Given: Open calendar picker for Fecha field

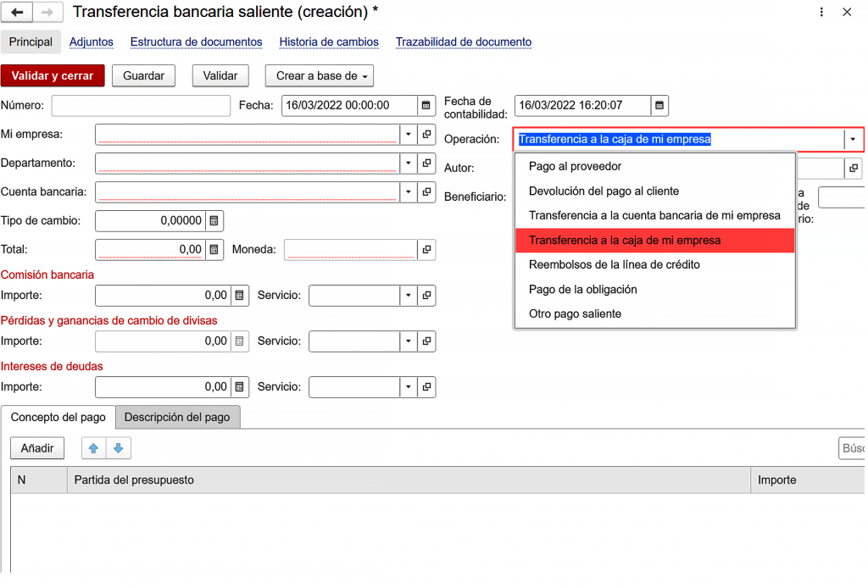Looking at the screenshot, I should (x=426, y=105).
